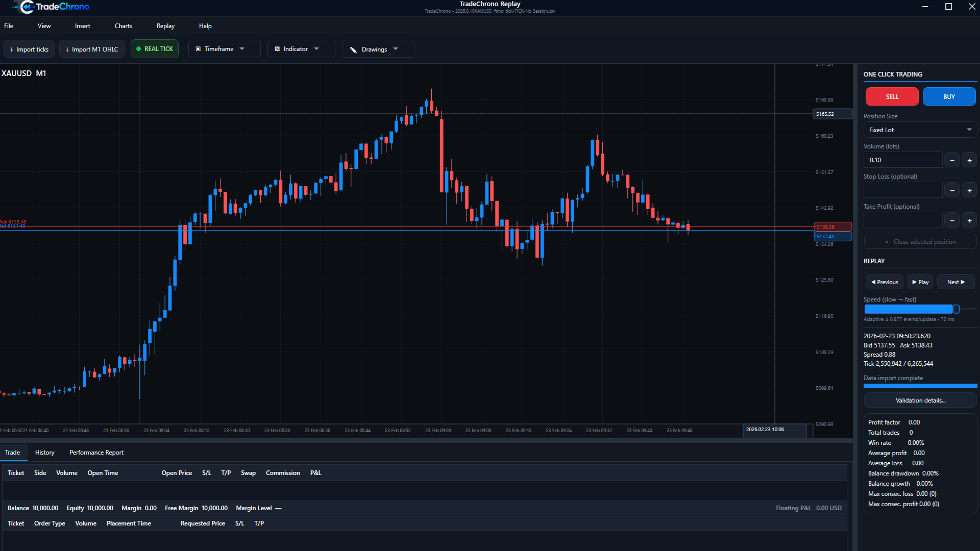Click the P&L column header
Image resolution: width=980 pixels, height=551 pixels.
(316, 473)
